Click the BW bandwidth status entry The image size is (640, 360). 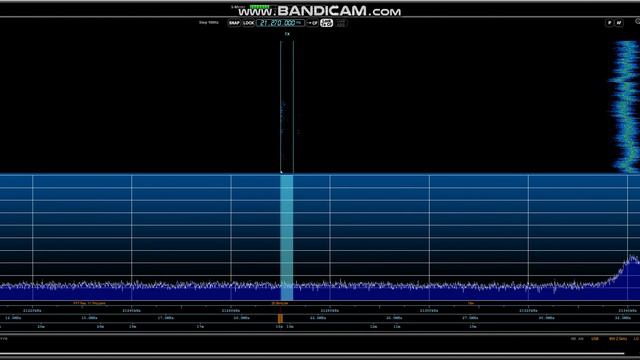tap(618, 339)
